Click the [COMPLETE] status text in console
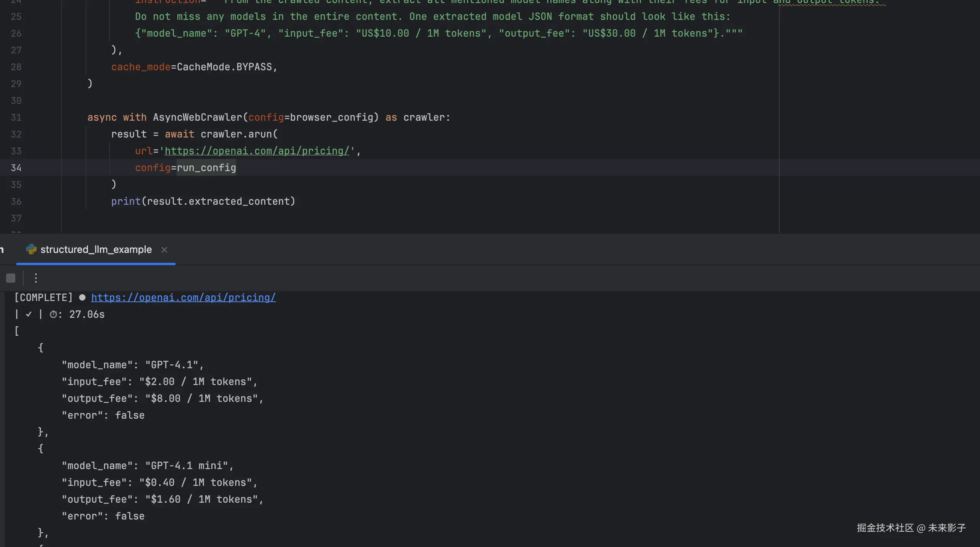This screenshot has width=980, height=547. pos(43,298)
